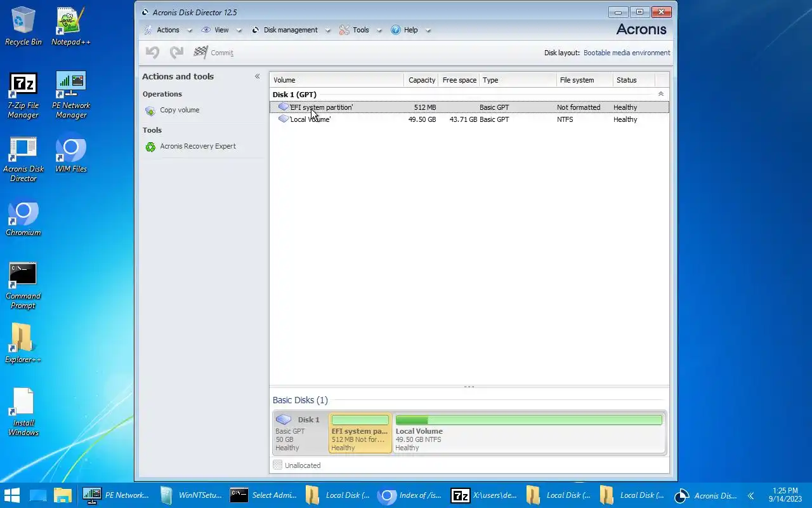812x508 pixels.
Task: Click the Help question mark icon
Action: click(396, 30)
